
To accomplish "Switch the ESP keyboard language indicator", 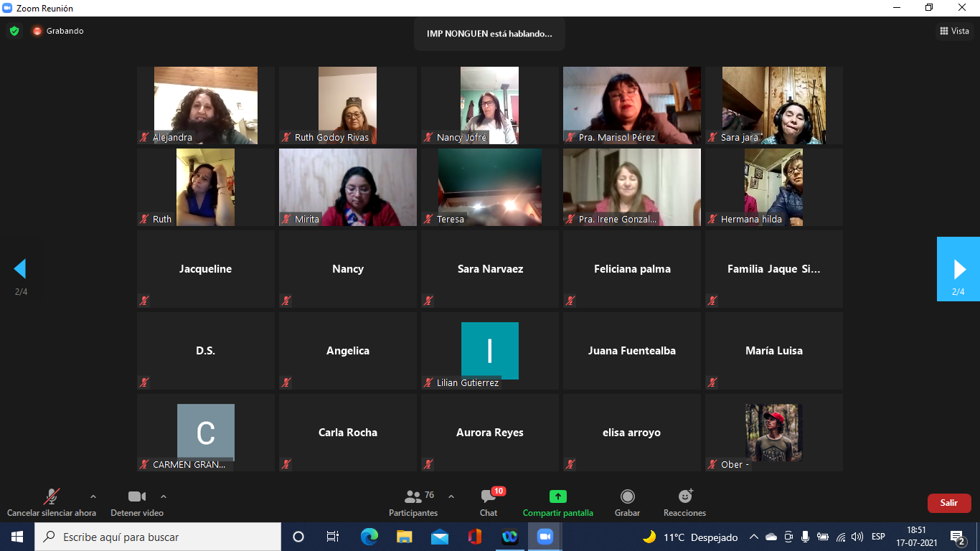I will pos(878,537).
